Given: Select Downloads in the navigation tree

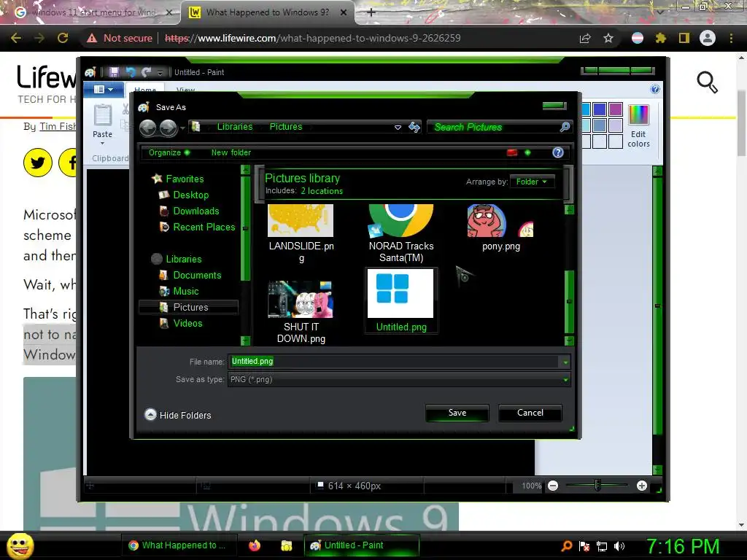Looking at the screenshot, I should (x=196, y=211).
